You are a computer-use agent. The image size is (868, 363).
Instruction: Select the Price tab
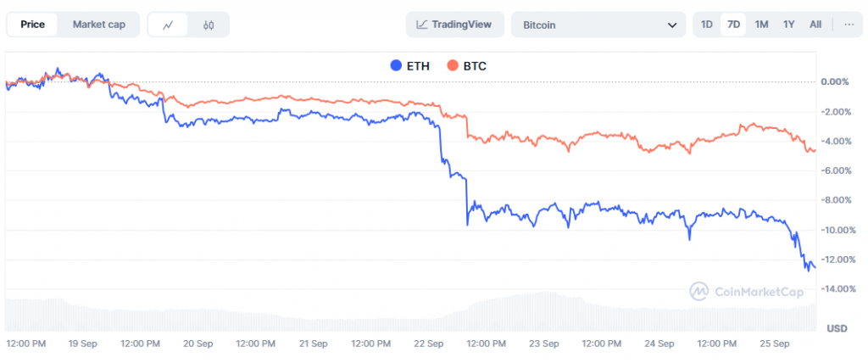coord(32,25)
